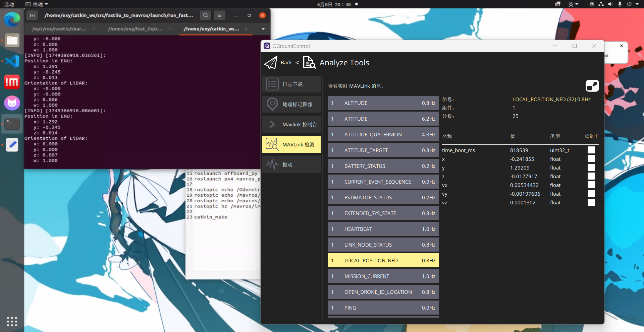Select the MAVLink 检测 section

(x=291, y=144)
